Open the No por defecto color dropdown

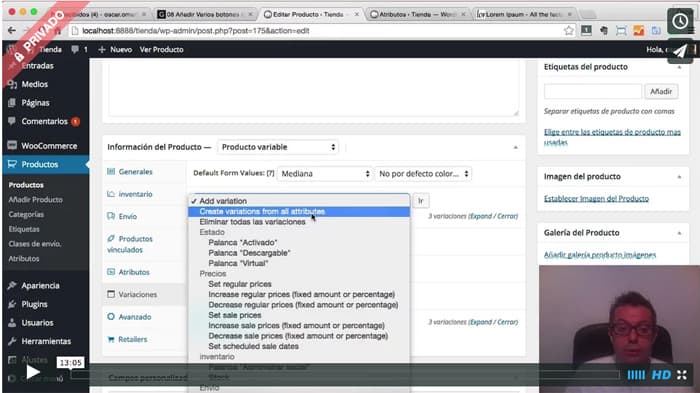tap(423, 173)
